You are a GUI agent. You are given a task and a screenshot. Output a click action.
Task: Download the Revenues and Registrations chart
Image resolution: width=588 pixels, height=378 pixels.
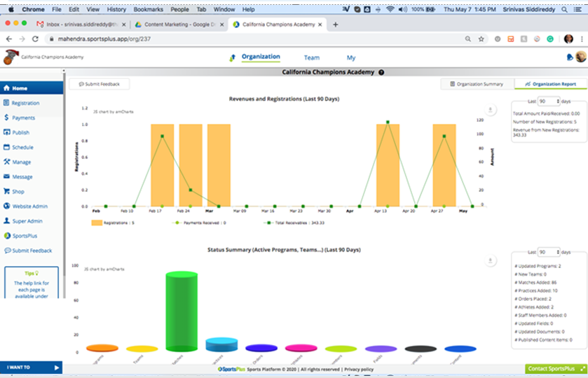pos(490,110)
